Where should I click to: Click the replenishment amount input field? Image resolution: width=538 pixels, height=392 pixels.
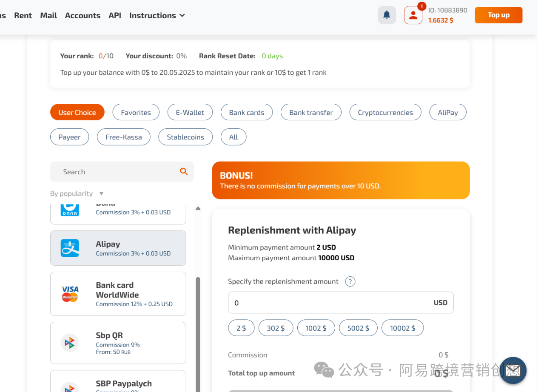pos(341,302)
